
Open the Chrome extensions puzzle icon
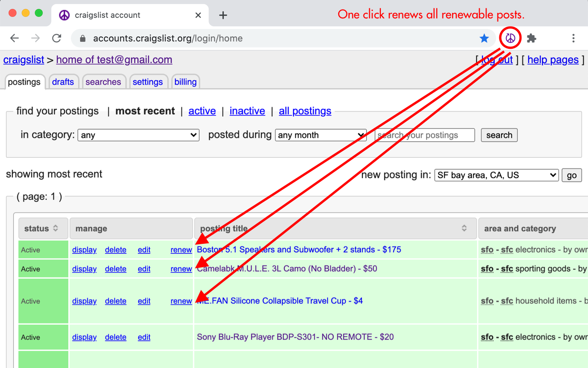coord(531,38)
